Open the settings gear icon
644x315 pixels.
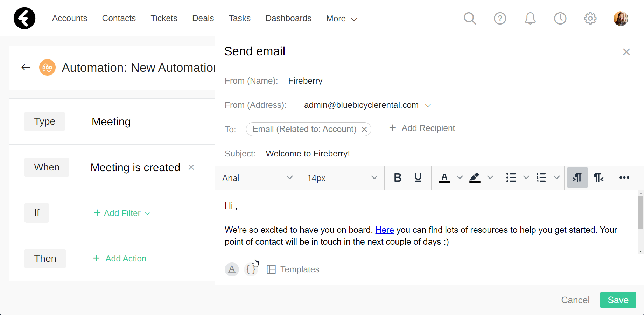(x=590, y=18)
